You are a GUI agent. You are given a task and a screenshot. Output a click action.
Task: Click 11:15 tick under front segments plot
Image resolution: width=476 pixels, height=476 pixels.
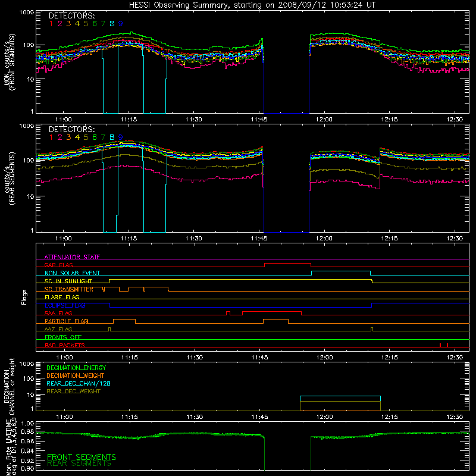[129, 120]
